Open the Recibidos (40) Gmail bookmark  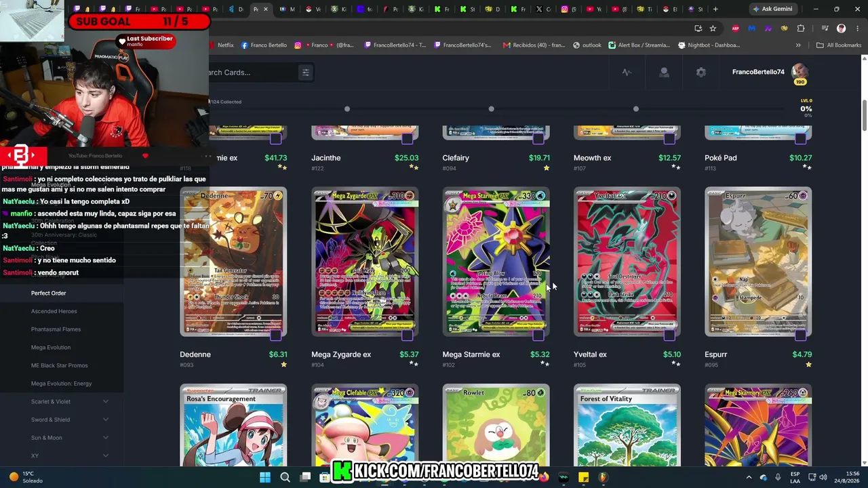click(x=534, y=45)
